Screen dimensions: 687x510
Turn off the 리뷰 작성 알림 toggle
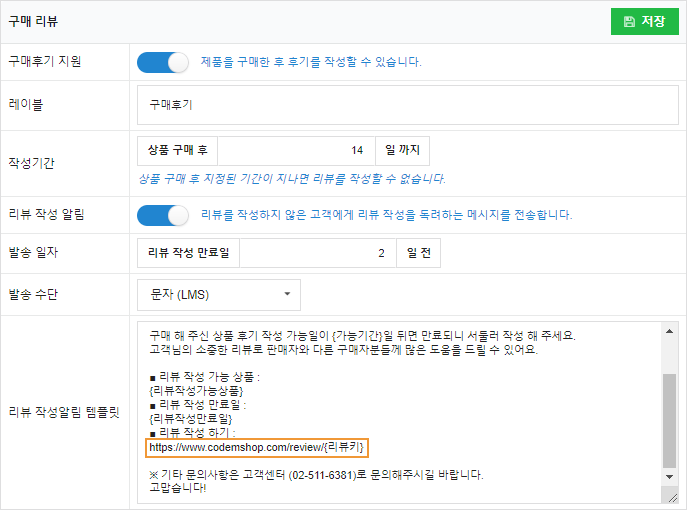(x=163, y=215)
